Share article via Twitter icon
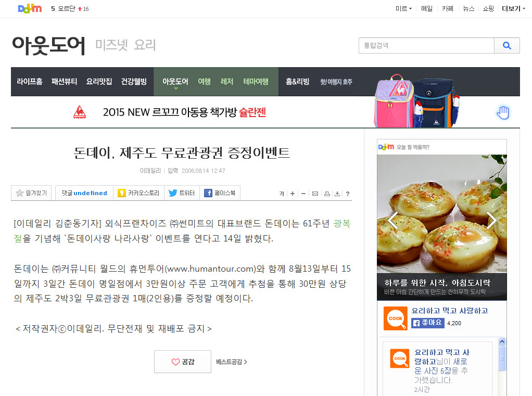Viewport: 532px width, 396px height. [173, 193]
